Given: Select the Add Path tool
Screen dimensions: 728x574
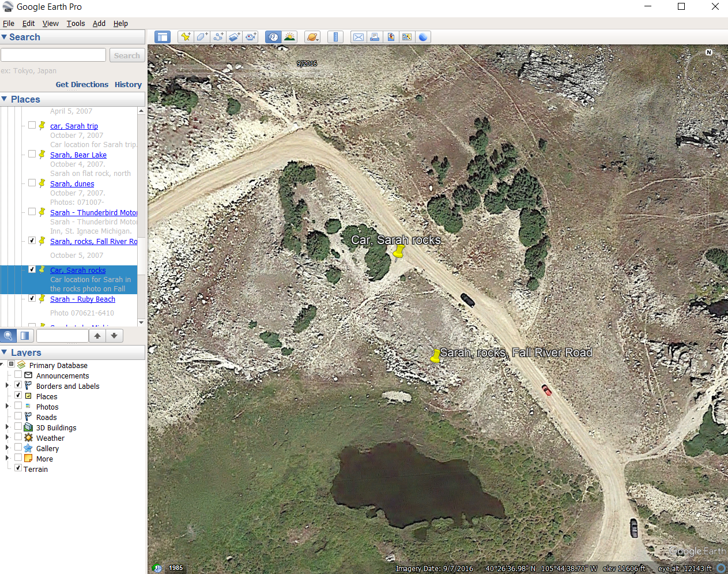Looking at the screenshot, I should tap(218, 37).
